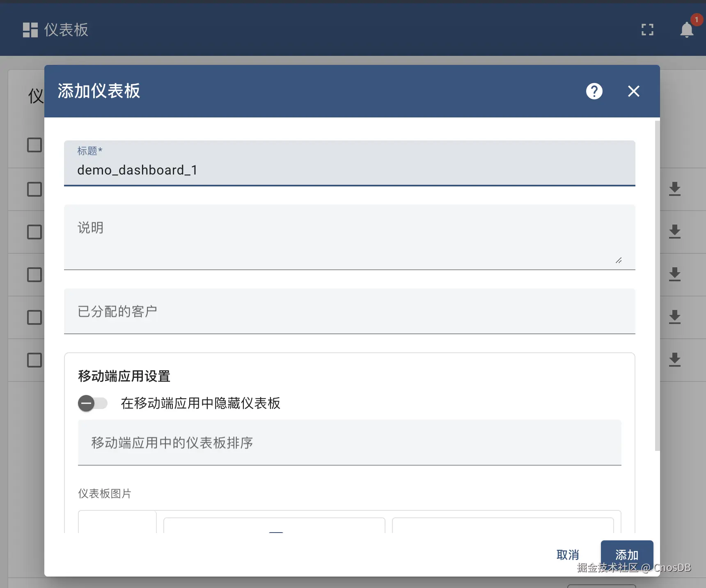The width and height of the screenshot is (706, 588).
Task: Download the second dashboard export
Action: (675, 232)
